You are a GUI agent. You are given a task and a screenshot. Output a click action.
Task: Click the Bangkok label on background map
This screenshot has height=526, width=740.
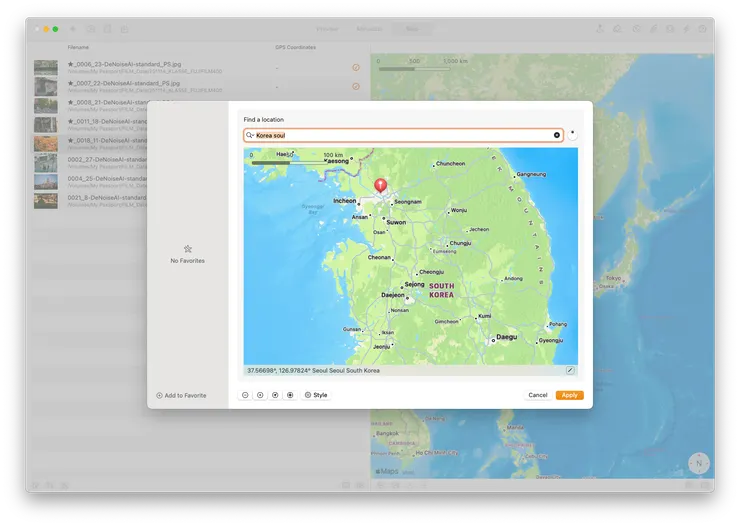pyautogui.click(x=387, y=433)
